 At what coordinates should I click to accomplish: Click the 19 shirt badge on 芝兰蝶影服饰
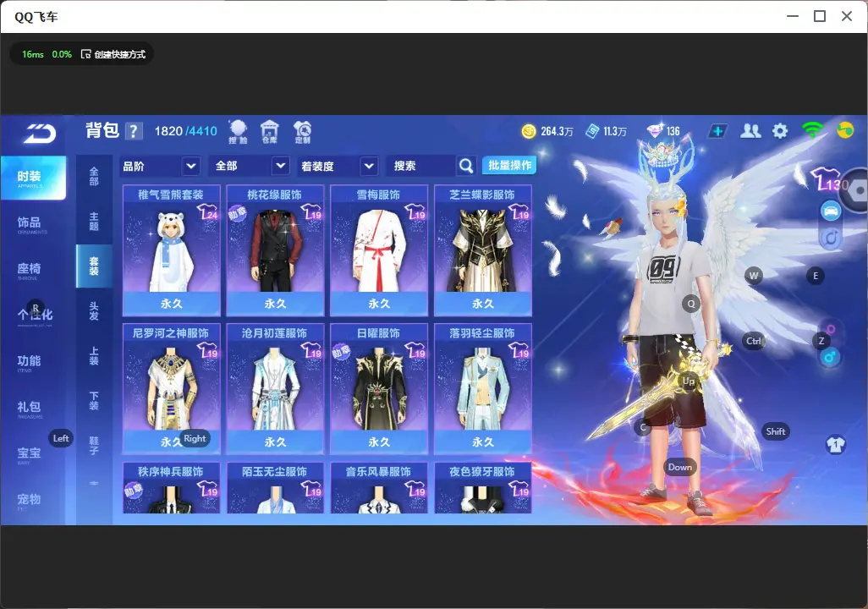pyautogui.click(x=519, y=211)
